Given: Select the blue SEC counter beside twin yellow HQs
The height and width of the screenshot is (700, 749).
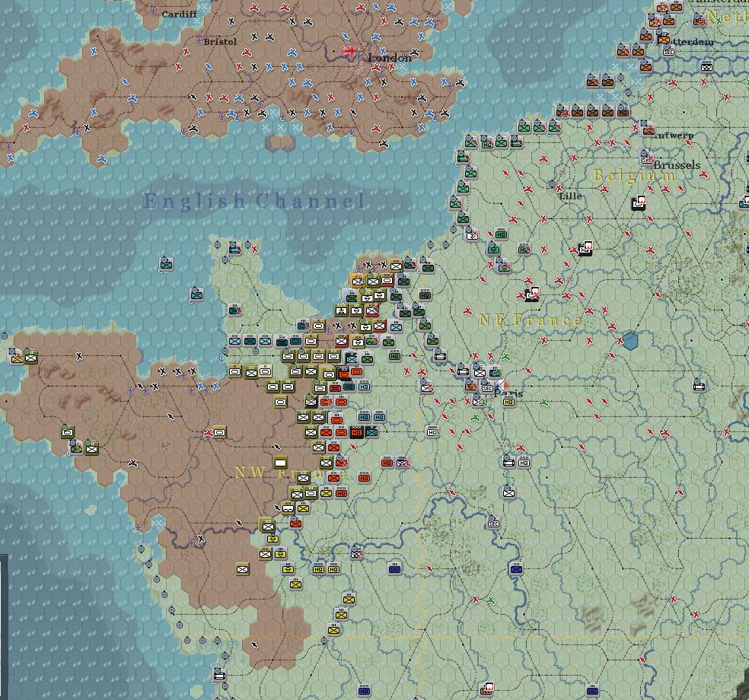Looking at the screenshot, I should coord(394,568).
